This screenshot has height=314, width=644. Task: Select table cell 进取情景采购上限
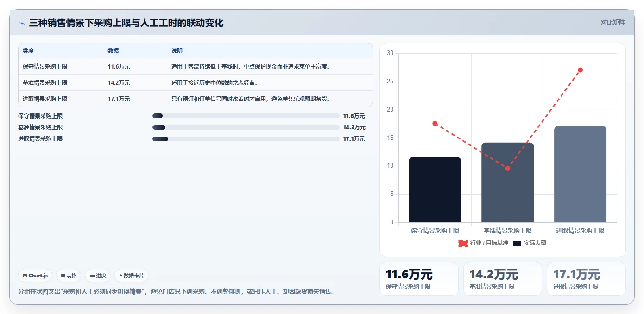point(45,99)
